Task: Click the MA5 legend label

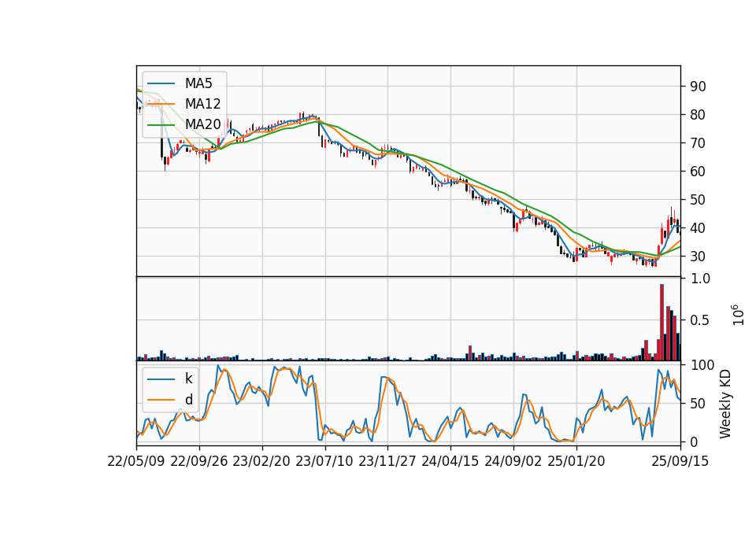Action: pos(198,83)
